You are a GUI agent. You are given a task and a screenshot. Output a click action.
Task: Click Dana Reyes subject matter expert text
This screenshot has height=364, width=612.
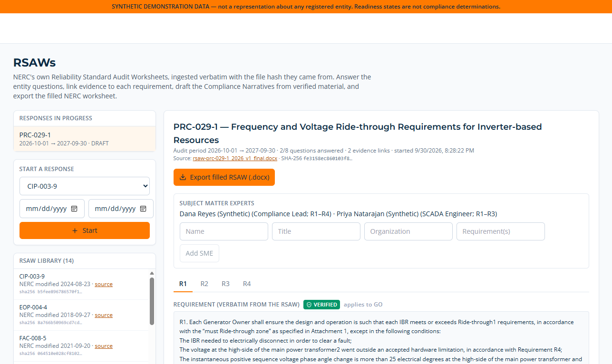[x=255, y=214]
